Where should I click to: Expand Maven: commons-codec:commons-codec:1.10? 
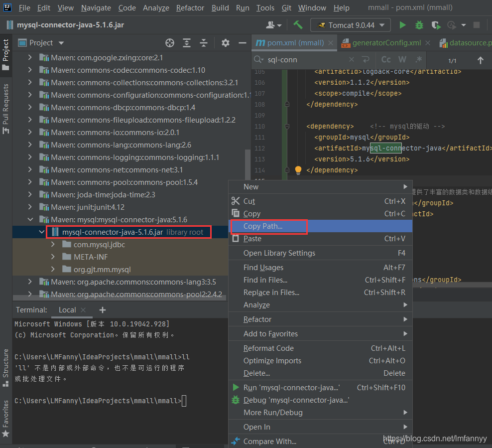(30, 70)
